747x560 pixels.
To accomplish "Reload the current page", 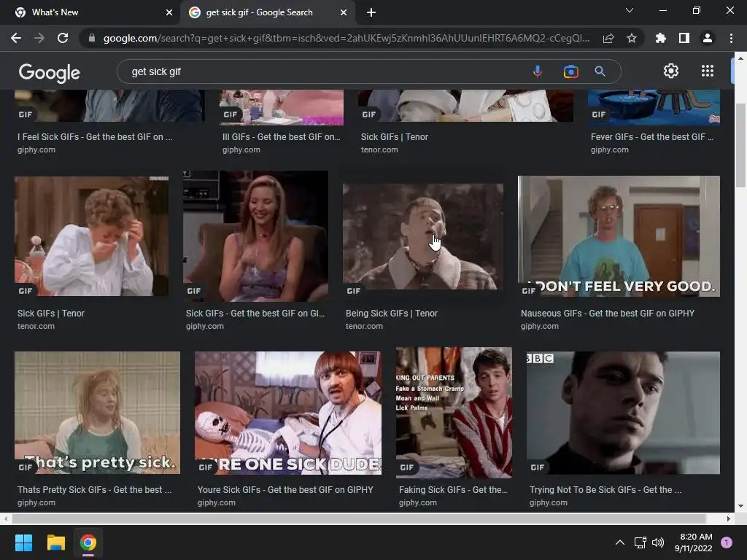I will (63, 38).
